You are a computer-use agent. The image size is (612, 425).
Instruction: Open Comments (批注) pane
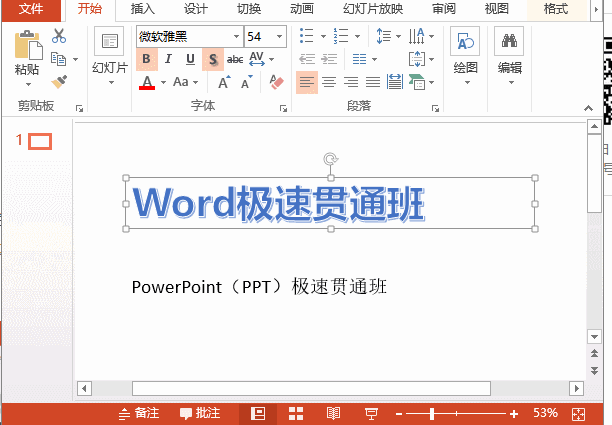(x=200, y=413)
